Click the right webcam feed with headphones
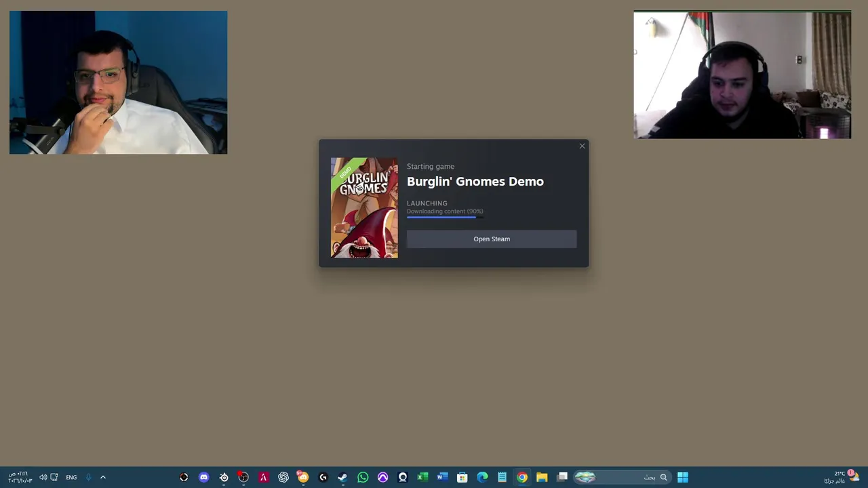Viewport: 868px width, 488px height. (743, 75)
